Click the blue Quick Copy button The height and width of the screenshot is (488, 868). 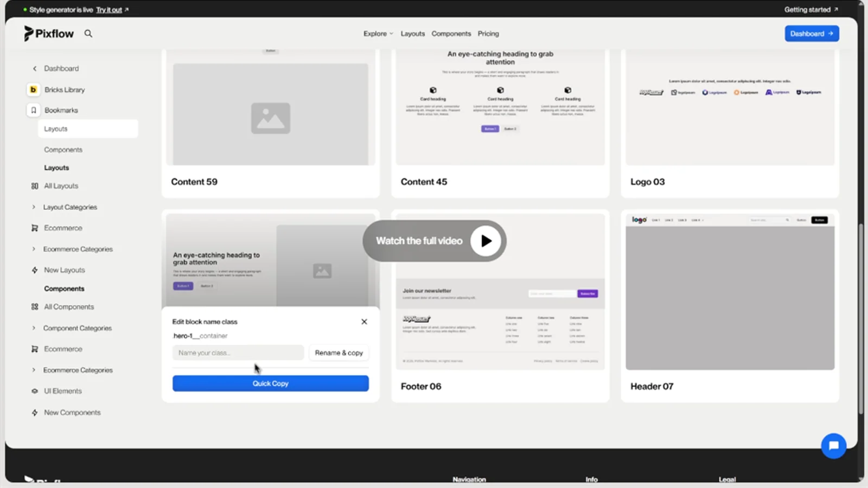tap(270, 383)
